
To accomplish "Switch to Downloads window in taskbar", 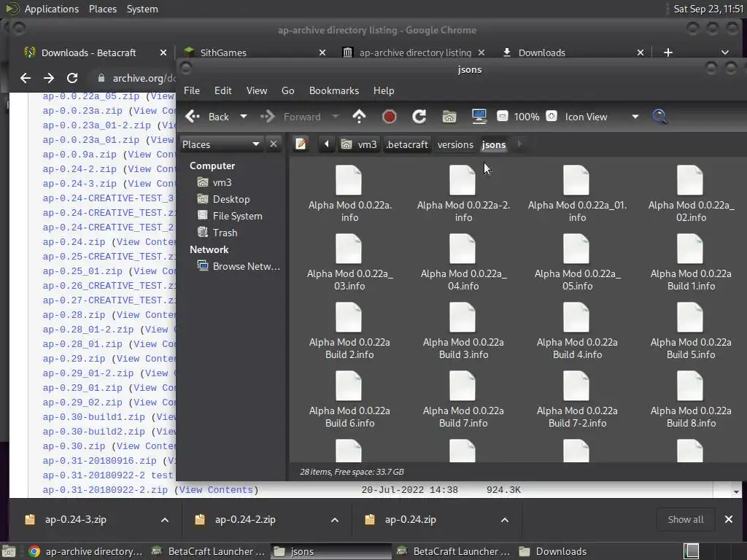I will (x=553, y=551).
